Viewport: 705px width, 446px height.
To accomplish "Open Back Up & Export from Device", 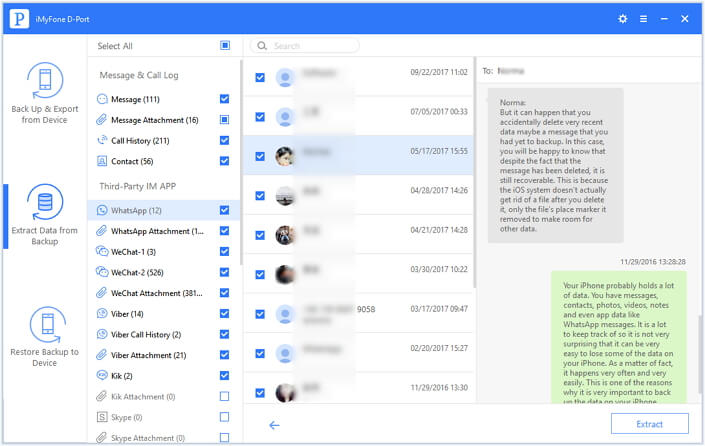I will coord(45,93).
